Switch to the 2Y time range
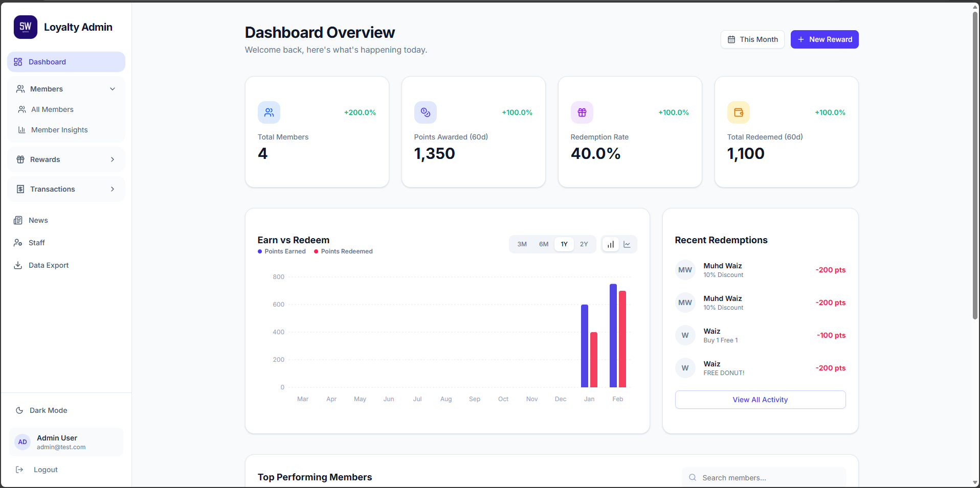The height and width of the screenshot is (488, 980). pos(584,244)
